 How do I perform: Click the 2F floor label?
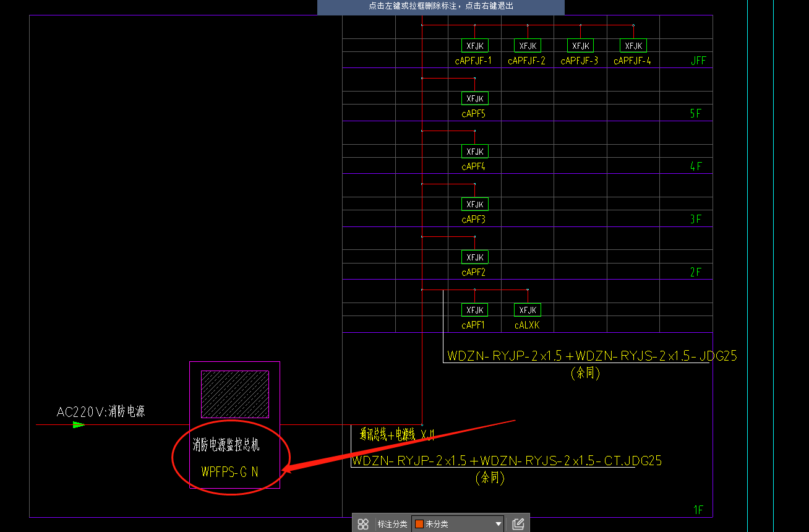(696, 272)
